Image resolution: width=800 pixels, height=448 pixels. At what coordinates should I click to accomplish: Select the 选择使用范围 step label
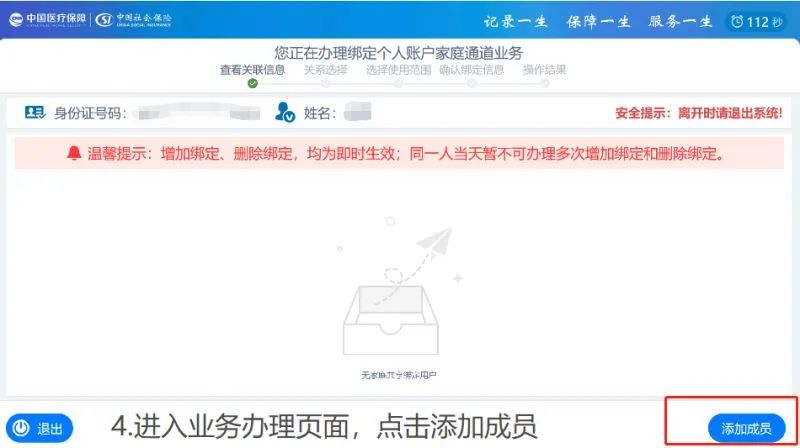pyautogui.click(x=398, y=70)
